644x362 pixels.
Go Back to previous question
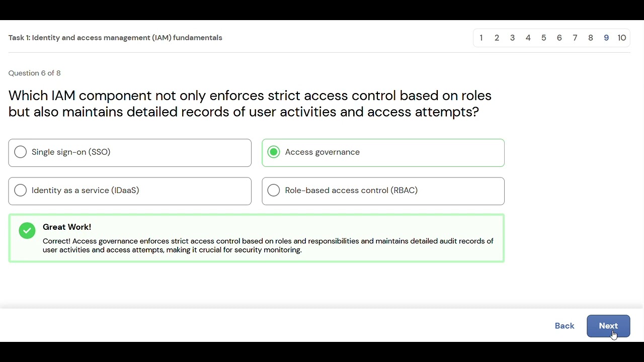[565, 326]
